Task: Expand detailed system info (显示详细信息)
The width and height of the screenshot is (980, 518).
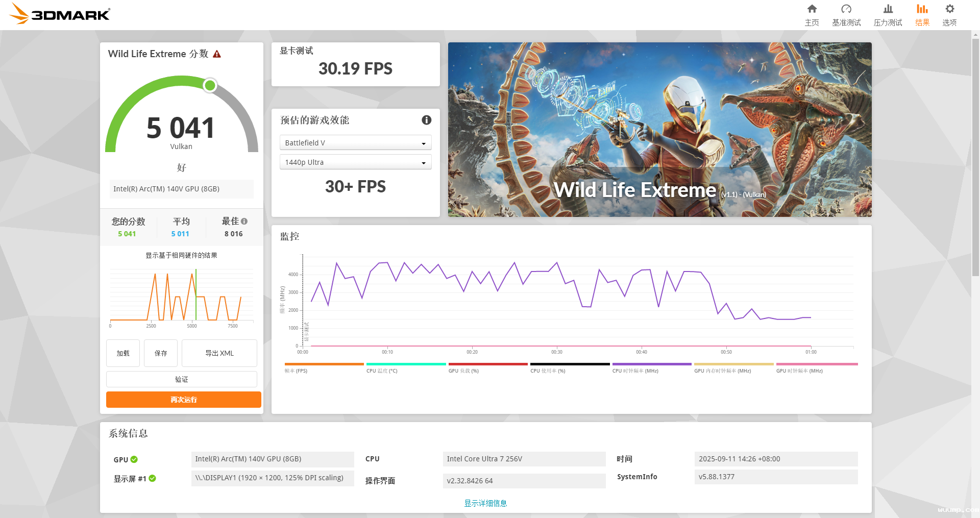Action: click(485, 503)
